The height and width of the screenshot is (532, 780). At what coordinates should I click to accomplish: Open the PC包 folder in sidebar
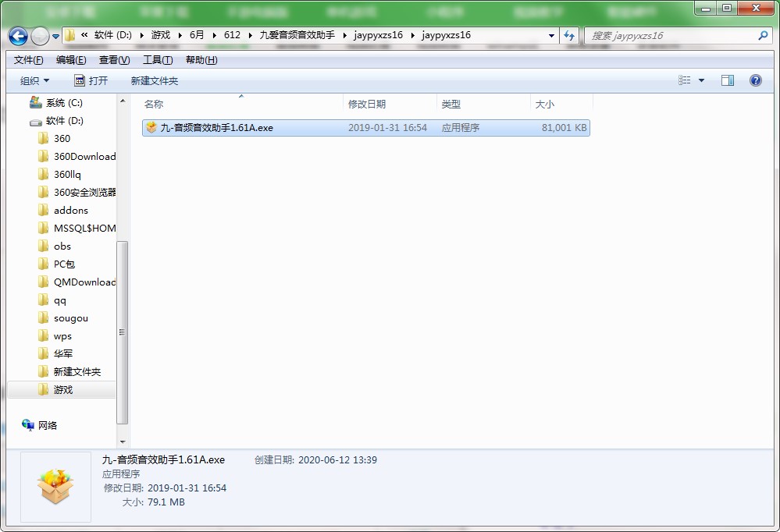coord(57,264)
